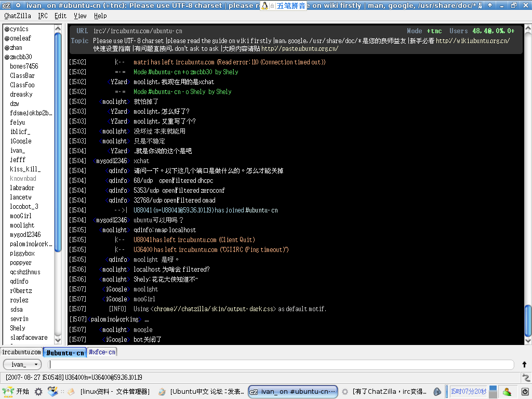The width and height of the screenshot is (532, 399).
Task: Open the IRC menu
Action: tap(43, 16)
